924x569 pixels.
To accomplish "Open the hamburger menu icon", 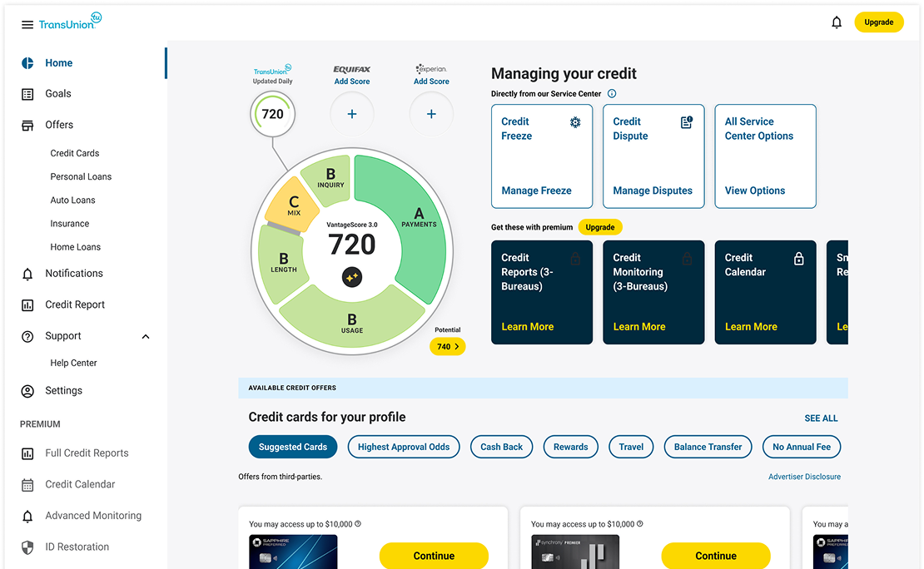I will pos(27,25).
